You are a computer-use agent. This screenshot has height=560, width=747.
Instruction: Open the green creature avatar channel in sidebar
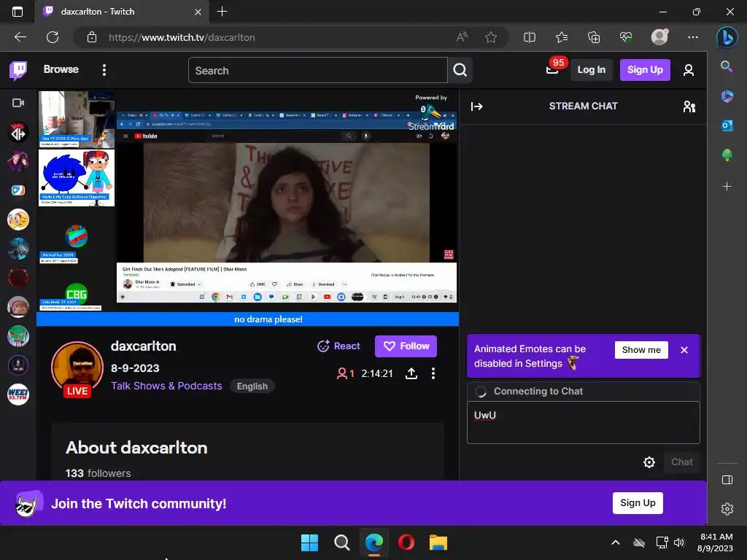tap(18, 336)
